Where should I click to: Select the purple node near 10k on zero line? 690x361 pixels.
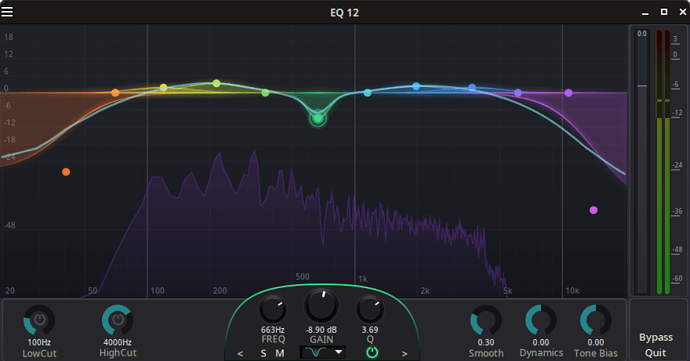[x=569, y=93]
